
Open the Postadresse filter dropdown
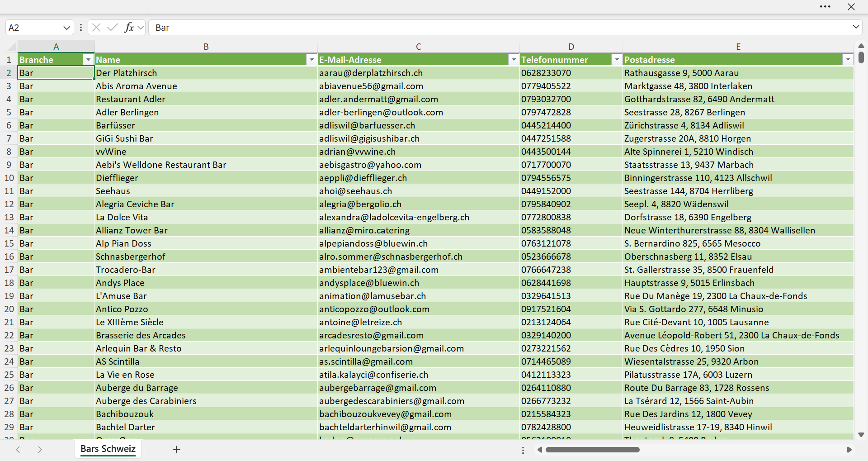pos(847,60)
